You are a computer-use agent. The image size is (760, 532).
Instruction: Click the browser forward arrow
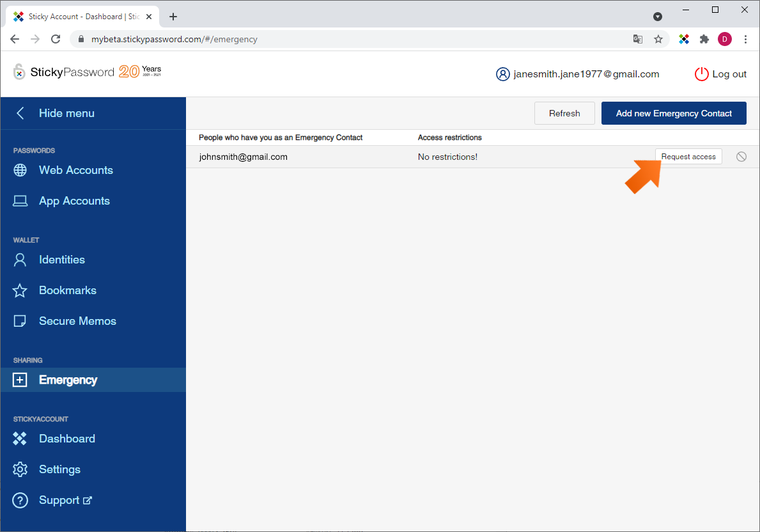[x=35, y=39]
